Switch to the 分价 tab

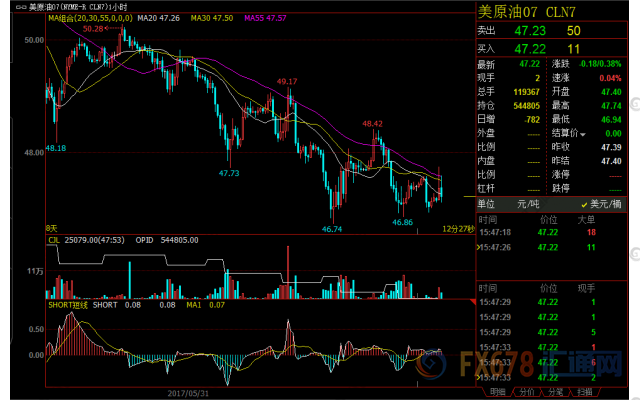coord(525,393)
